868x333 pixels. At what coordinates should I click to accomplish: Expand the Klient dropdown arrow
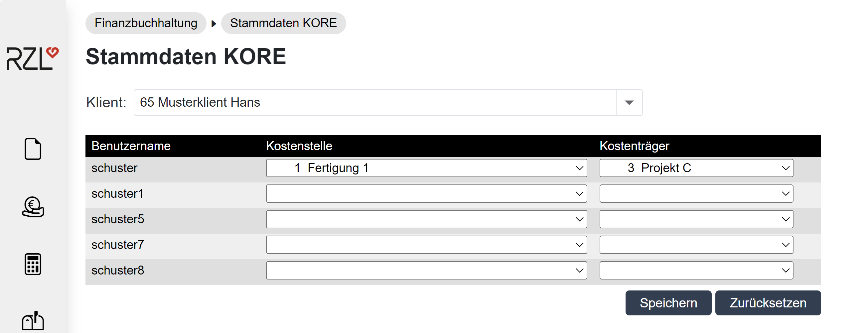(629, 103)
